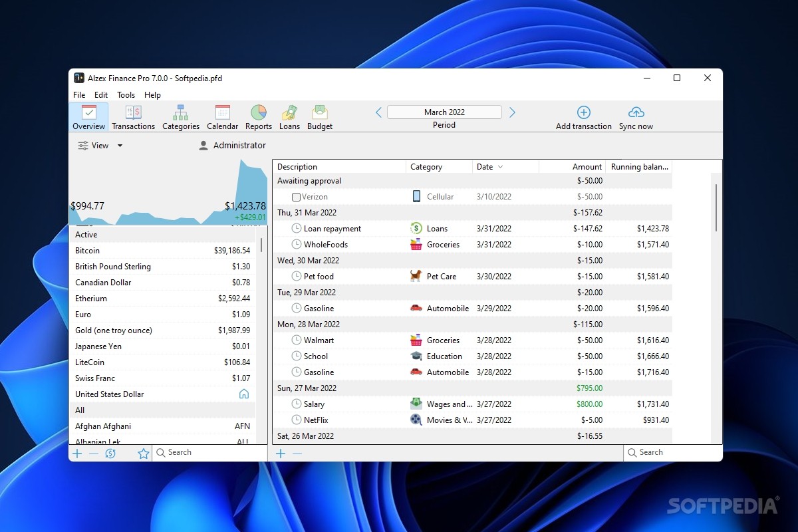The image size is (798, 532).
Task: Click the Add transaction button
Action: click(x=583, y=117)
